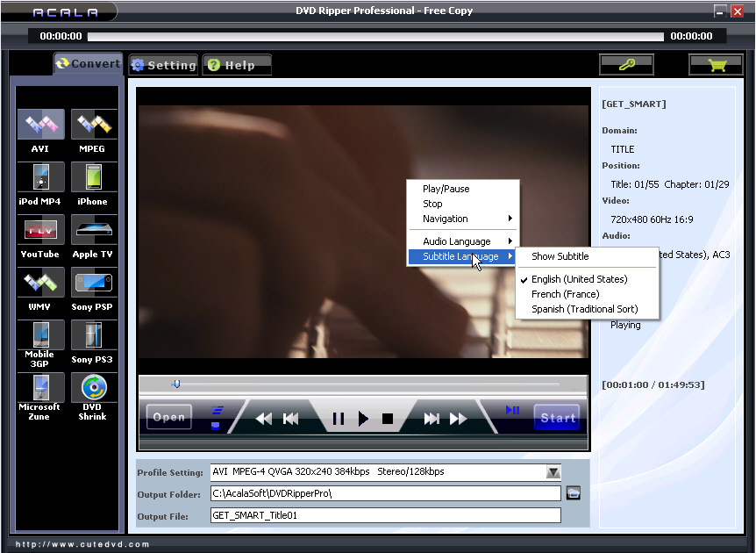Skip to the next chapter
This screenshot has width=756, height=553.
click(431, 419)
